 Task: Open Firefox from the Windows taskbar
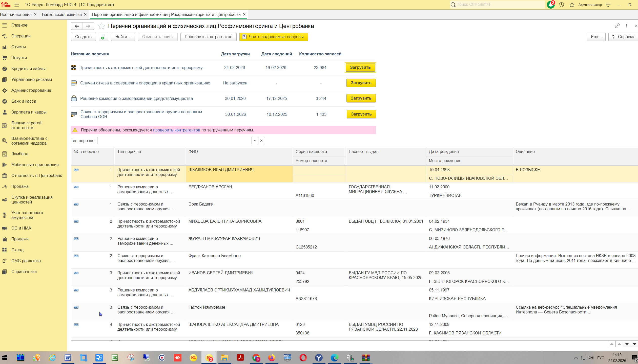point(272,358)
